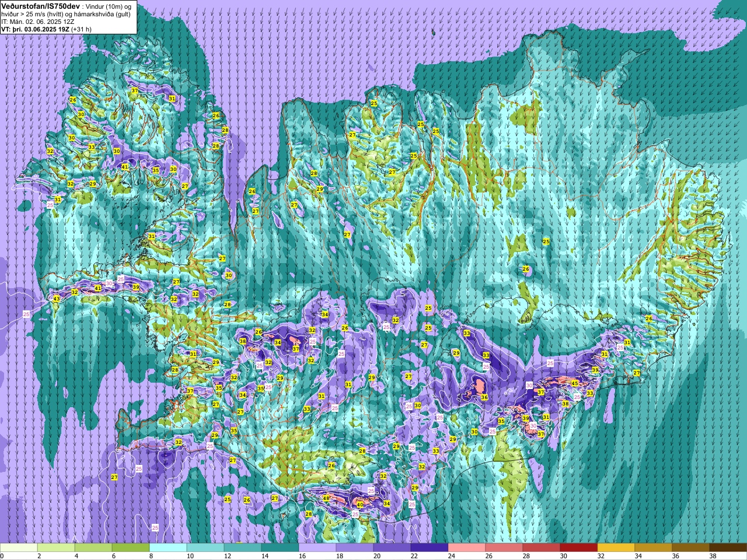Click the yellow gust label 43 on map
The image size is (747, 560).
click(57, 299)
